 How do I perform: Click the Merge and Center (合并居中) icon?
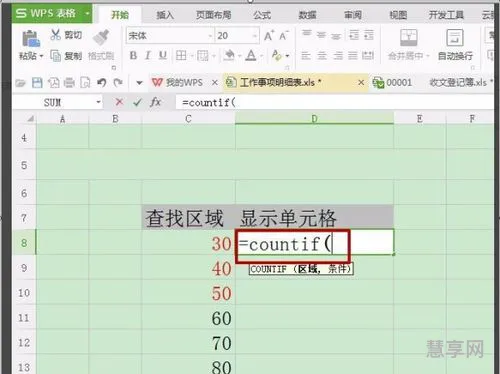point(409,37)
